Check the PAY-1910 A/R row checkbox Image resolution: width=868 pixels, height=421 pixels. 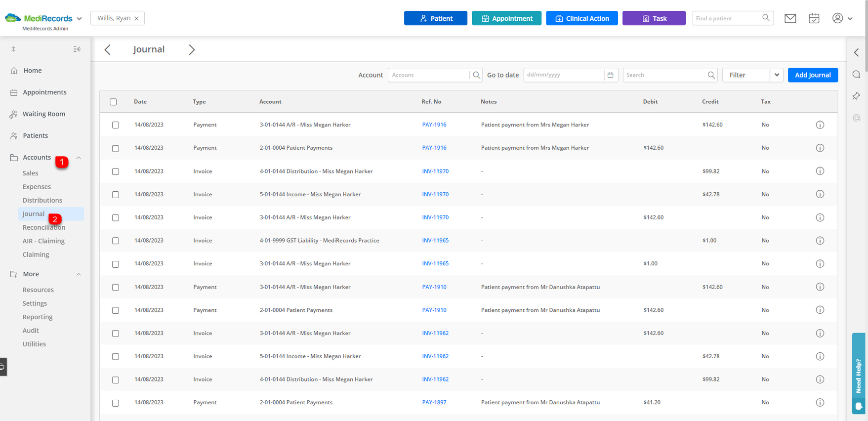pos(116,287)
